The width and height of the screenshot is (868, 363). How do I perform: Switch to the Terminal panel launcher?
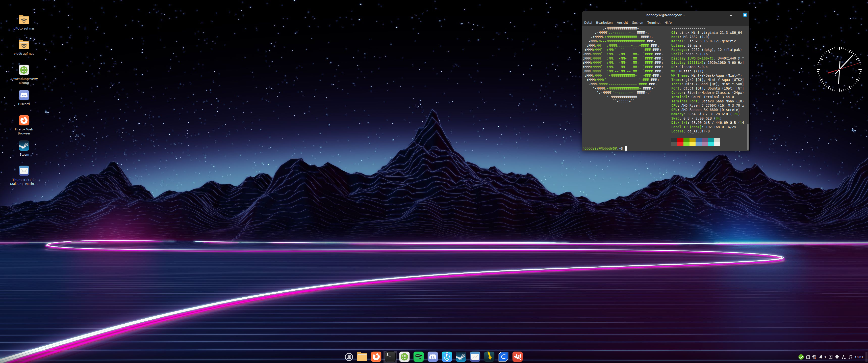[x=390, y=357]
